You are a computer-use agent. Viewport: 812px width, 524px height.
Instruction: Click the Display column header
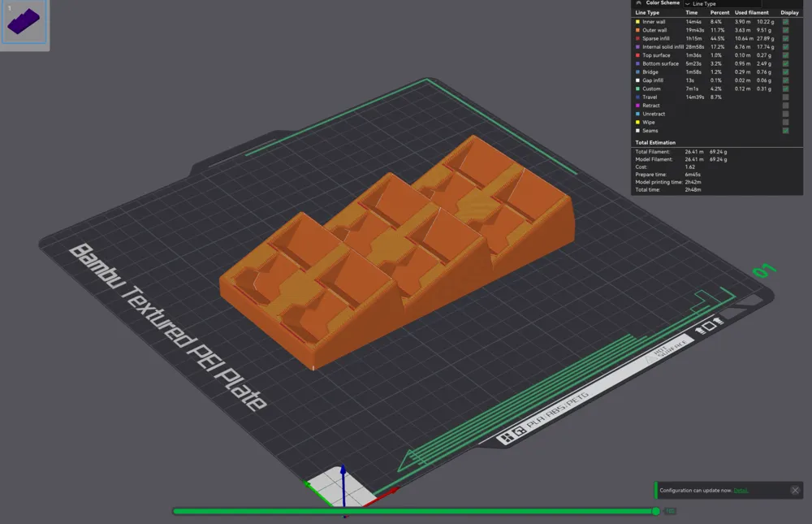[790, 12]
